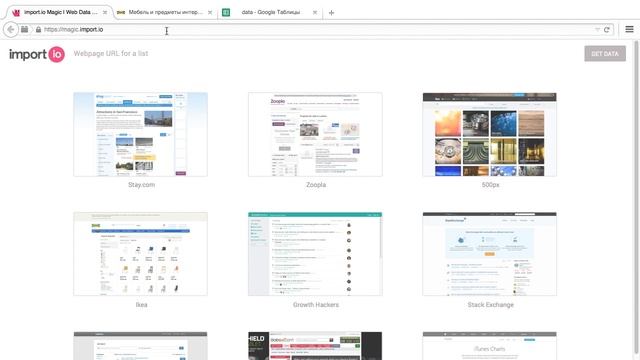Click the Growth Hackers caption link
The width and height of the screenshot is (640, 360).
[x=316, y=305]
